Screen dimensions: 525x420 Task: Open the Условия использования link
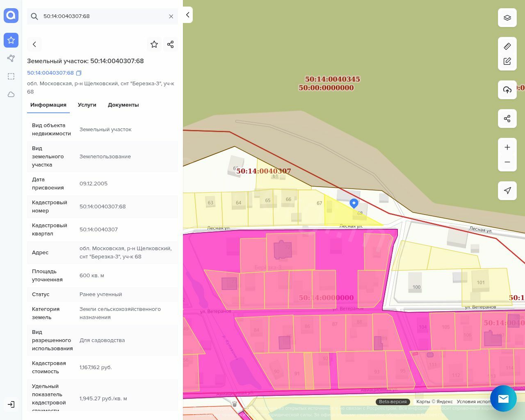coord(473,402)
